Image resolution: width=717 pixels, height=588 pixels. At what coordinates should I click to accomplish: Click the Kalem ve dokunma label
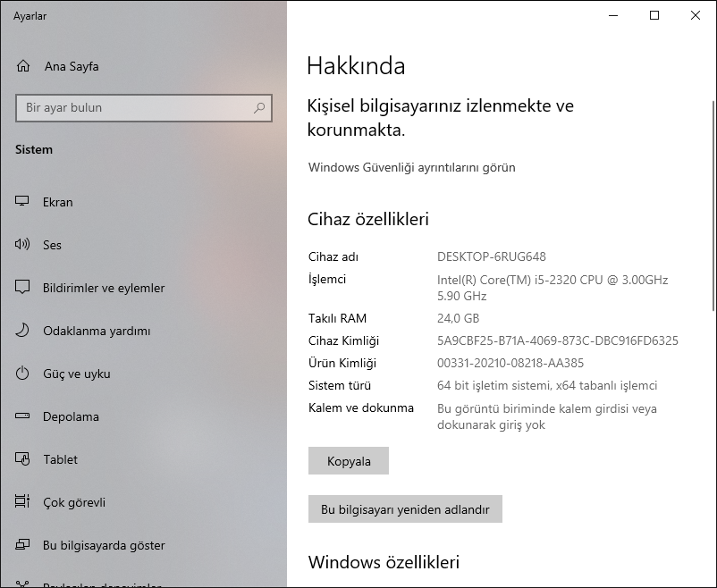361,407
